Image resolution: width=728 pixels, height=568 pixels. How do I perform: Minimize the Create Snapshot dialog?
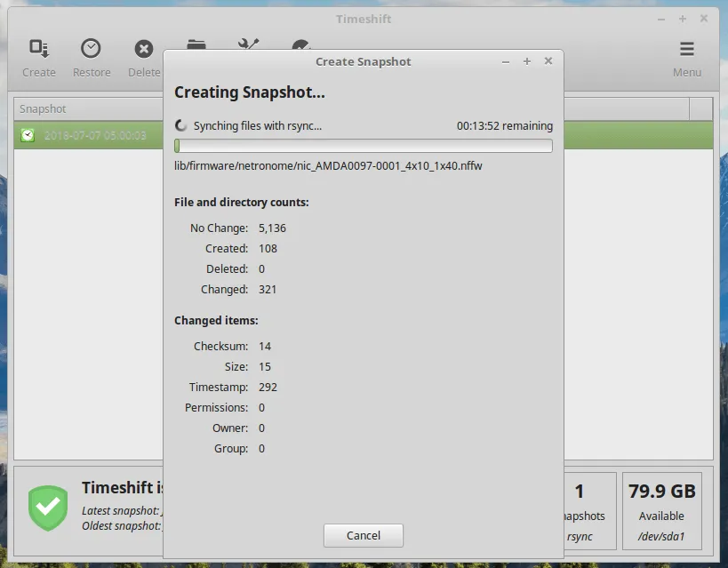click(506, 61)
